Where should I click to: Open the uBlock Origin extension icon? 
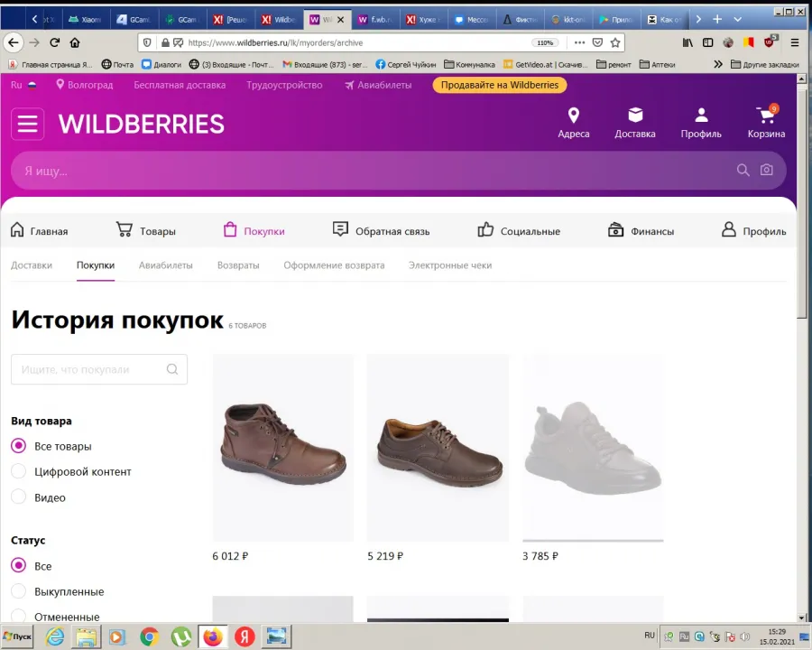[x=770, y=42]
